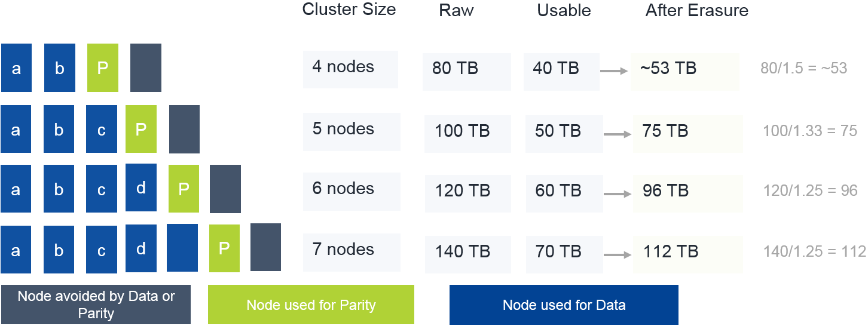Click the '120/1.25 = 96' formula text
The width and height of the screenshot is (868, 326).
click(x=810, y=191)
